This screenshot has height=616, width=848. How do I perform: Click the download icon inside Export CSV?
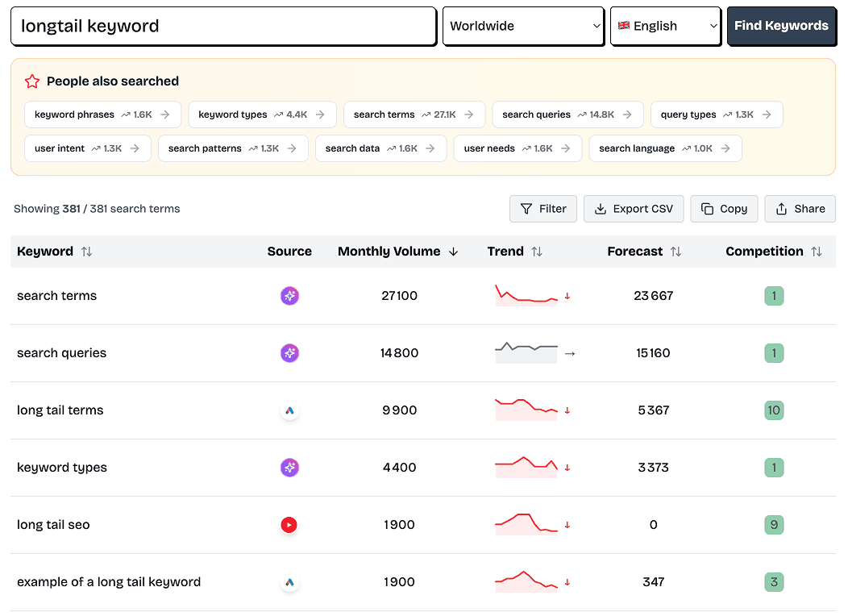coord(601,209)
